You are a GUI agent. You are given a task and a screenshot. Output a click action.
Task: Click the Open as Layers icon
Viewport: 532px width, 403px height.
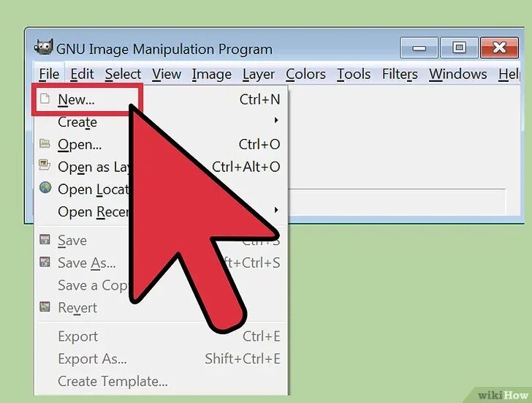[x=45, y=166]
